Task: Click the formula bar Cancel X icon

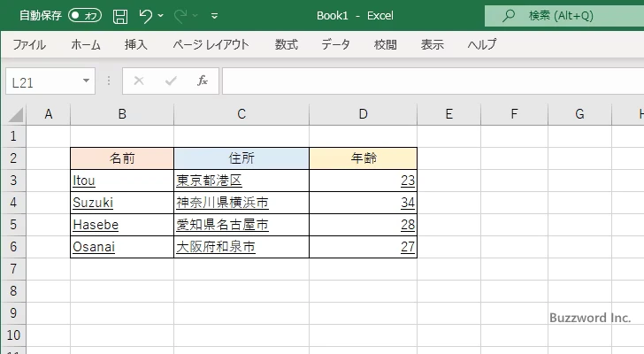Action: click(x=138, y=81)
